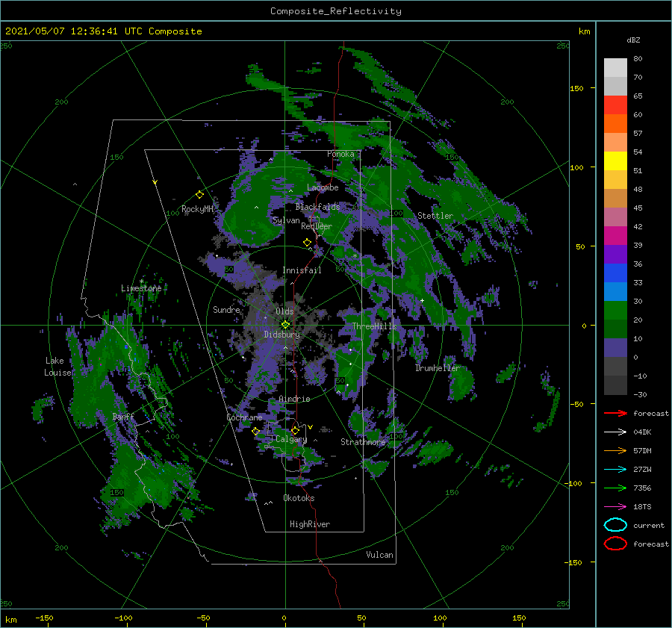Click the HighRiver label
The image size is (672, 628).
pos(310,524)
